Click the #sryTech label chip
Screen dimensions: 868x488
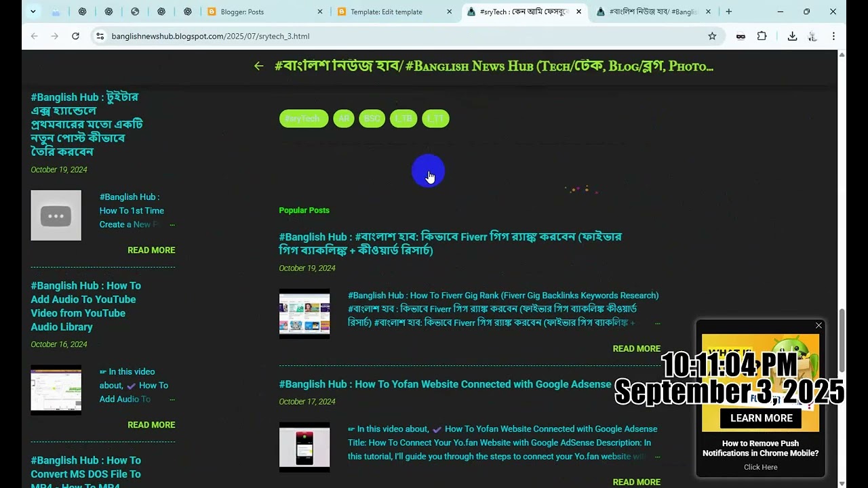click(303, 119)
